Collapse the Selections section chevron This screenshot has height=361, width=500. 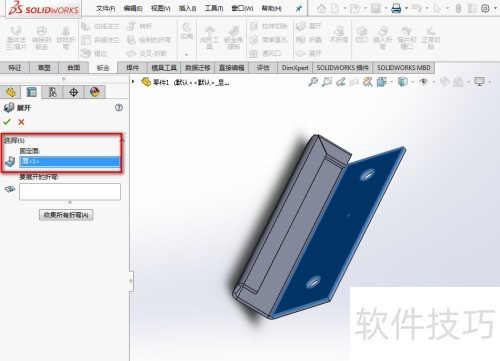[122, 140]
